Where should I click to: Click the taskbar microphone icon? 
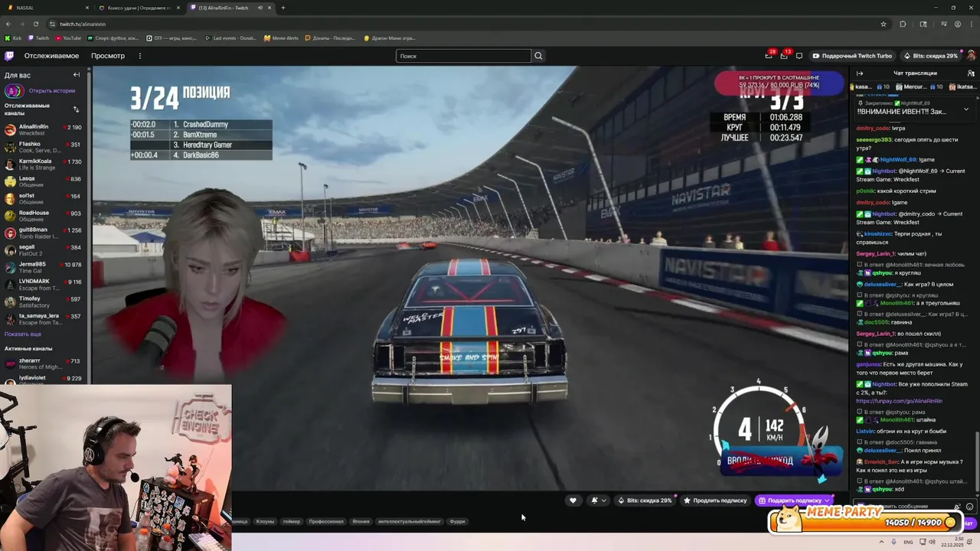coord(893,542)
